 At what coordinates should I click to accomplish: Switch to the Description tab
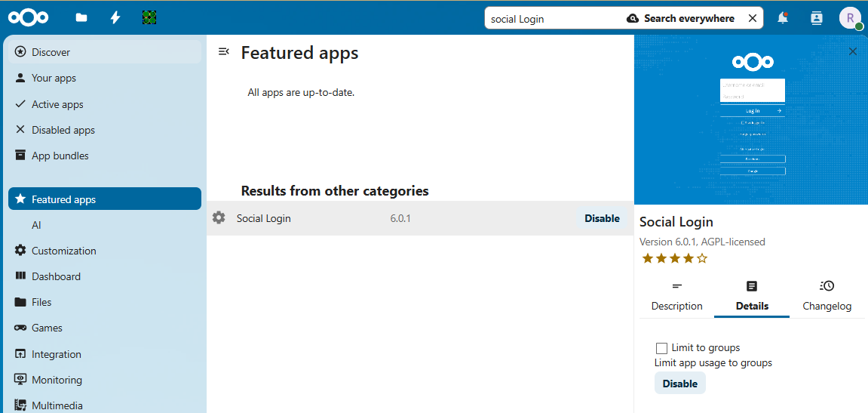click(676, 297)
